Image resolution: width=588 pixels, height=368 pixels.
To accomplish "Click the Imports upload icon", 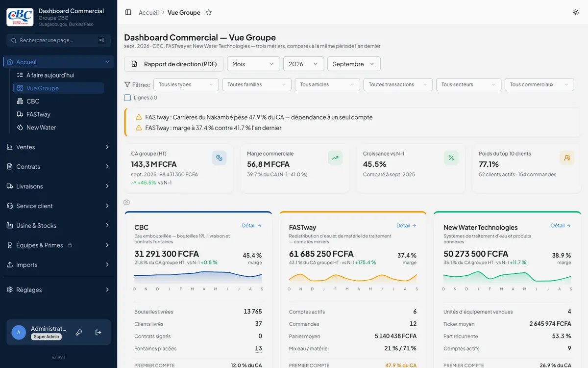I will click(x=10, y=264).
